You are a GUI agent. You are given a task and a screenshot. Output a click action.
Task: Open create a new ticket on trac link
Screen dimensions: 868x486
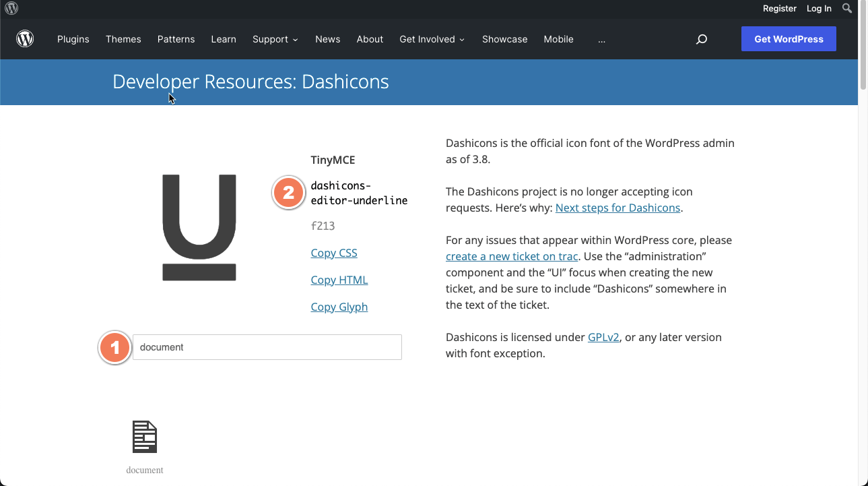[512, 256]
